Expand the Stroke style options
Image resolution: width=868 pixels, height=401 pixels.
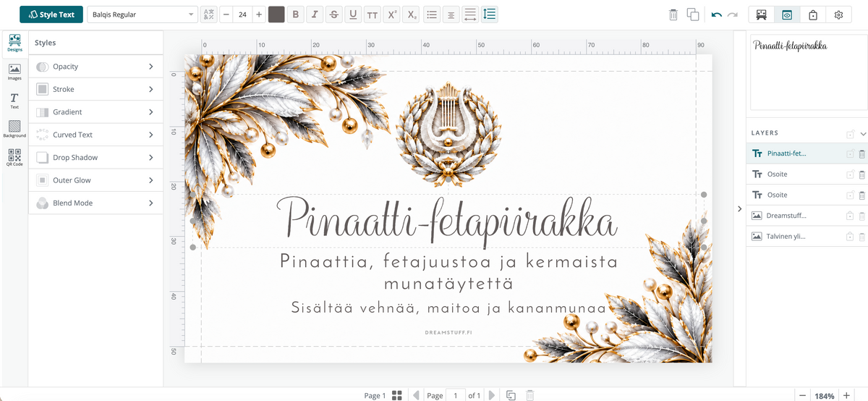pyautogui.click(x=95, y=89)
